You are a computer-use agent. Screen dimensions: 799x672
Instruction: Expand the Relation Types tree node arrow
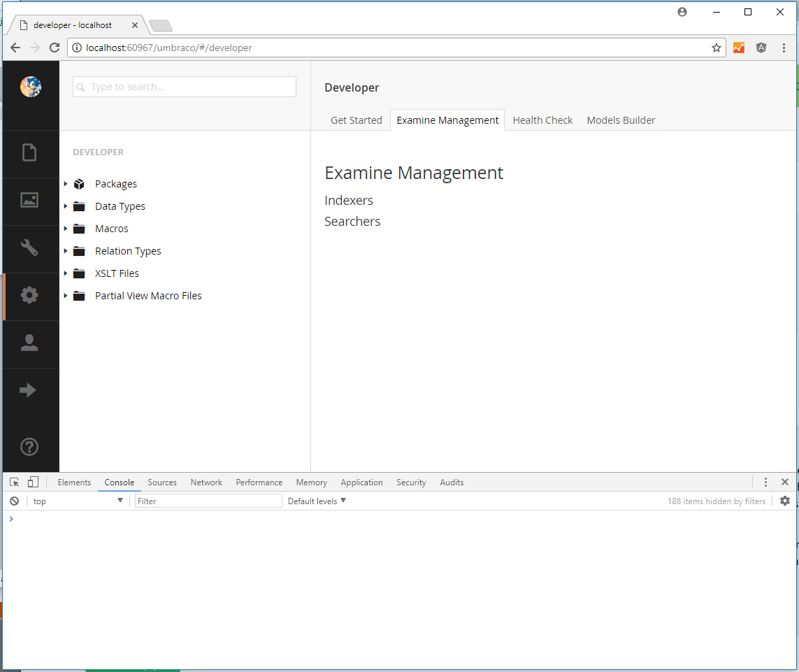pyautogui.click(x=66, y=251)
